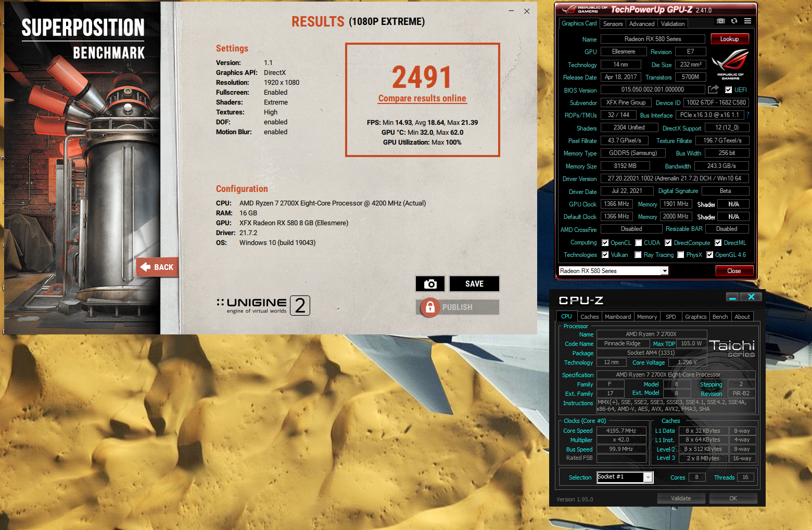
Task: Toggle the Ray Tracing checkbox
Action: coord(638,255)
